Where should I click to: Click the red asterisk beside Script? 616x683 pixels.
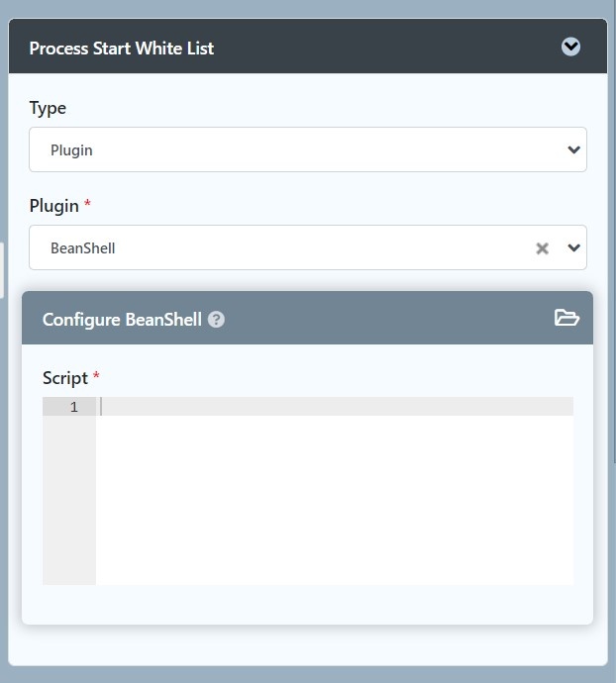tap(96, 376)
